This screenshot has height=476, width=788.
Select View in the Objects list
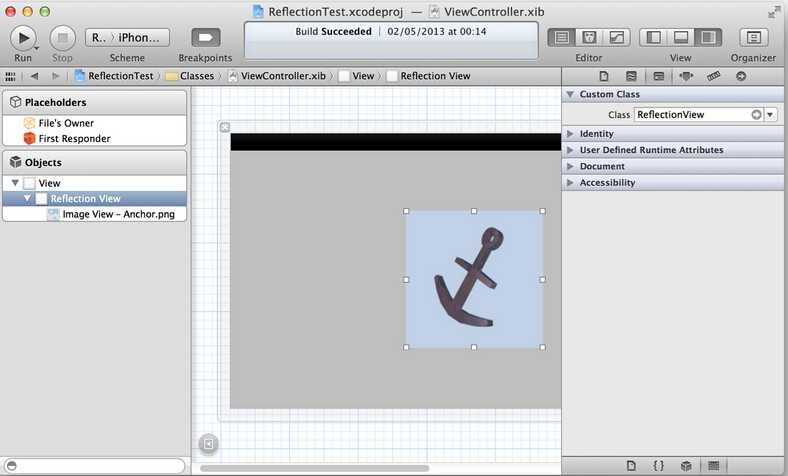pyautogui.click(x=94, y=183)
